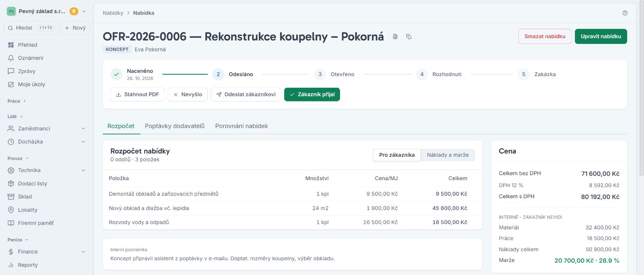The height and width of the screenshot is (275, 644).
Task: Click the Zákazník přijal button
Action: (x=312, y=94)
